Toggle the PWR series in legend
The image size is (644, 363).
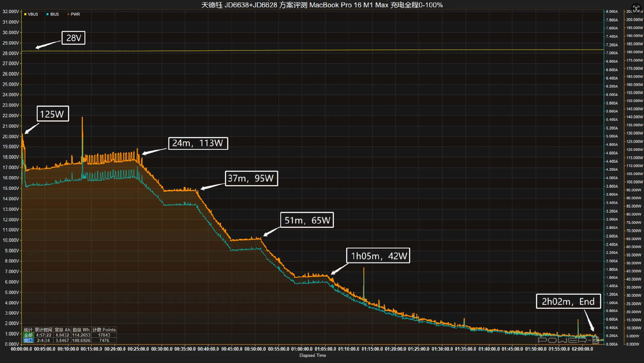[75, 14]
